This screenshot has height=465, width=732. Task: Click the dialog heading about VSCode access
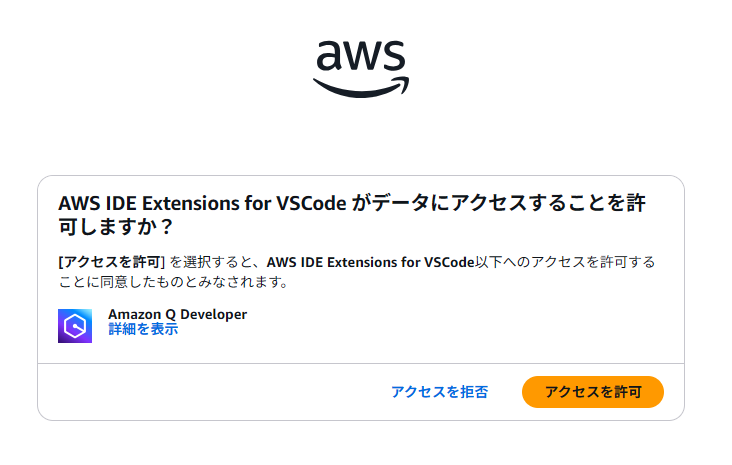pos(352,215)
